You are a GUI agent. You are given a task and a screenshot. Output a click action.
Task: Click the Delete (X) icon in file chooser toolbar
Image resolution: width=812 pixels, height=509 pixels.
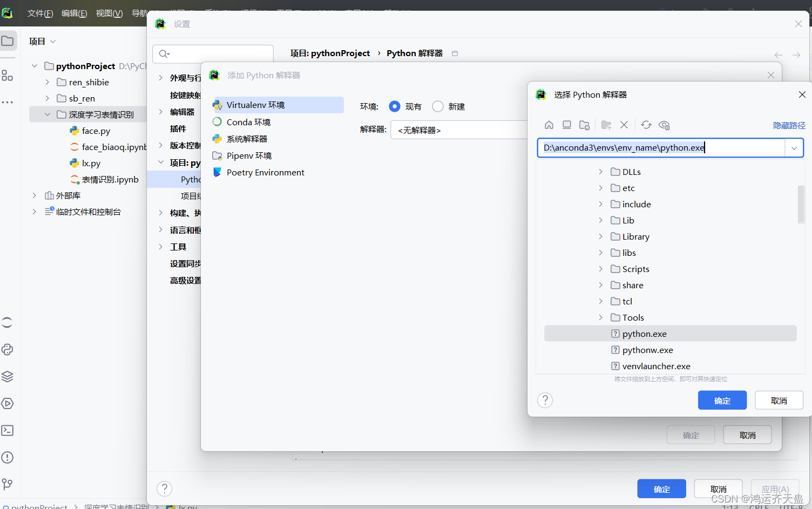click(624, 125)
